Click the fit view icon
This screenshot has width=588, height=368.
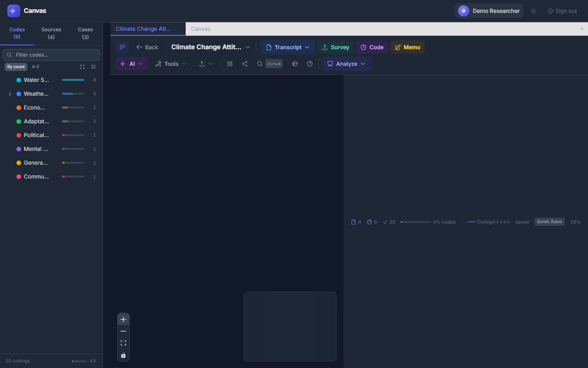(123, 343)
